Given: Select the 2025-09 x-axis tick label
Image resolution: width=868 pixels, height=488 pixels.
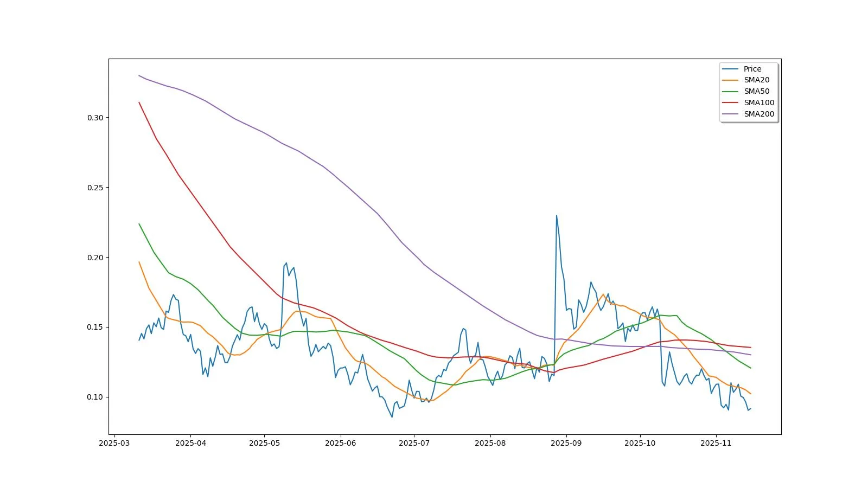Looking at the screenshot, I should tap(566, 443).
